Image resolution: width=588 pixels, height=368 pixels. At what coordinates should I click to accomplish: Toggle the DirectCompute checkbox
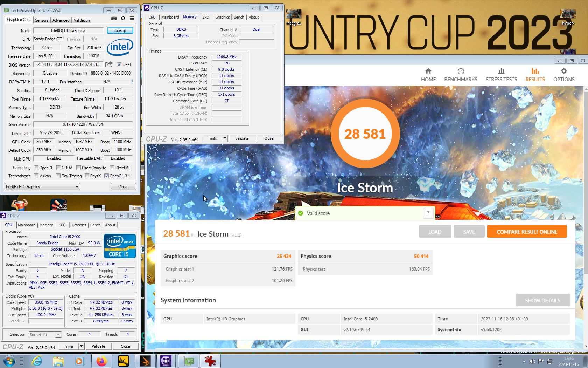coord(78,168)
